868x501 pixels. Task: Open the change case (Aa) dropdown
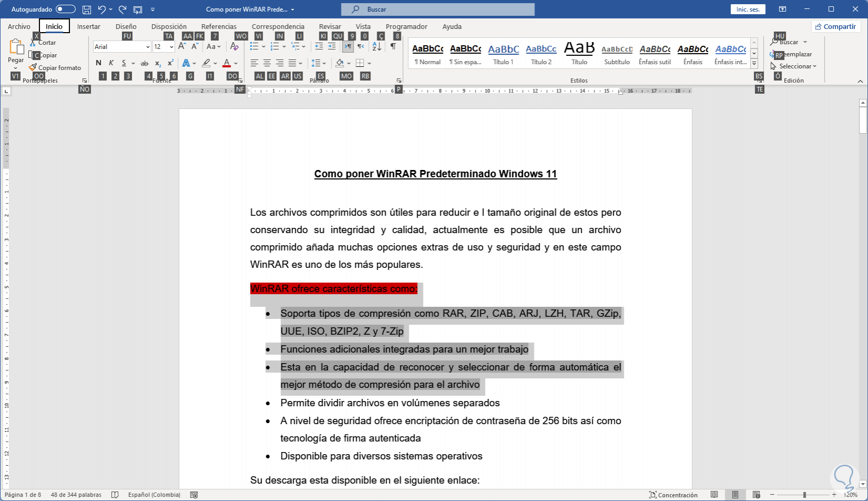(214, 46)
